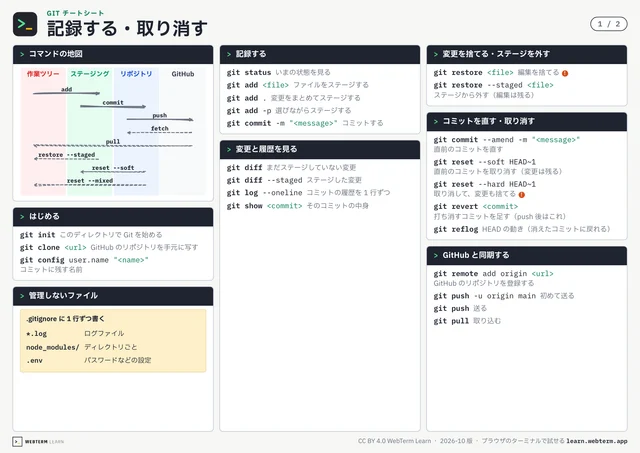Select the 管理しないファイル section title

click(63, 295)
